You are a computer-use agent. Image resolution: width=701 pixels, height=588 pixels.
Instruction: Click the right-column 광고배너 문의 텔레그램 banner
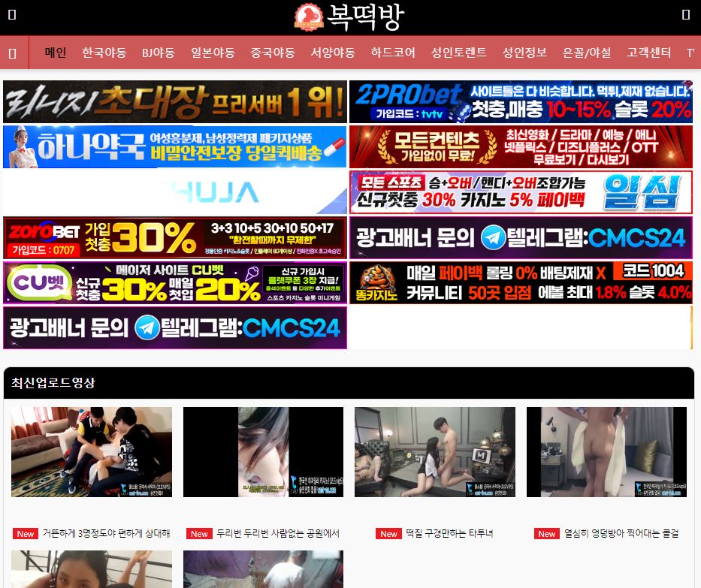[x=521, y=238]
